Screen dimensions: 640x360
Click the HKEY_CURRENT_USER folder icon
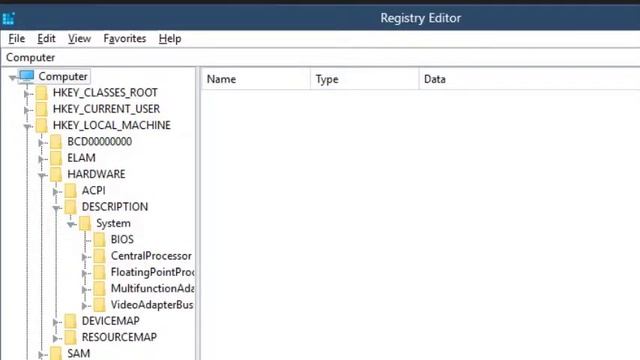pos(42,109)
